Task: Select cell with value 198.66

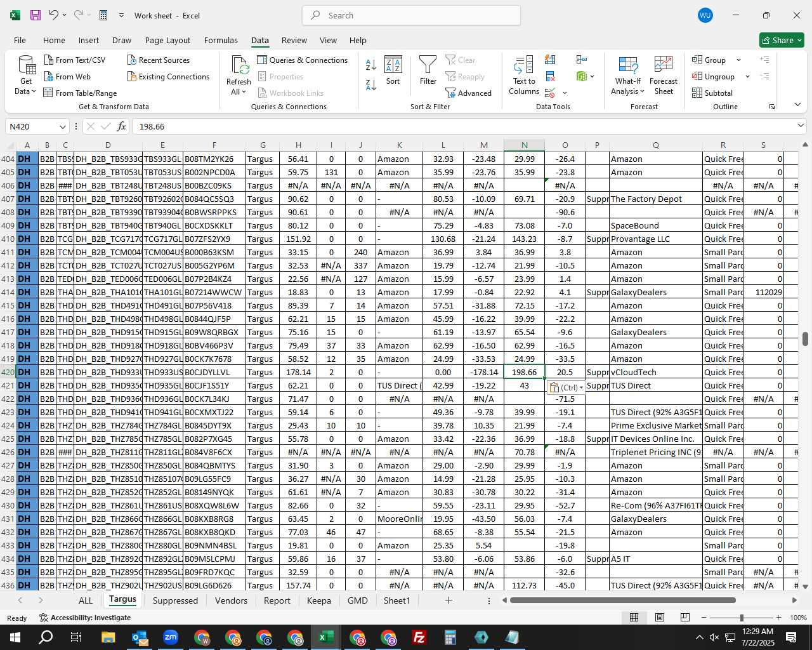Action: coord(524,372)
